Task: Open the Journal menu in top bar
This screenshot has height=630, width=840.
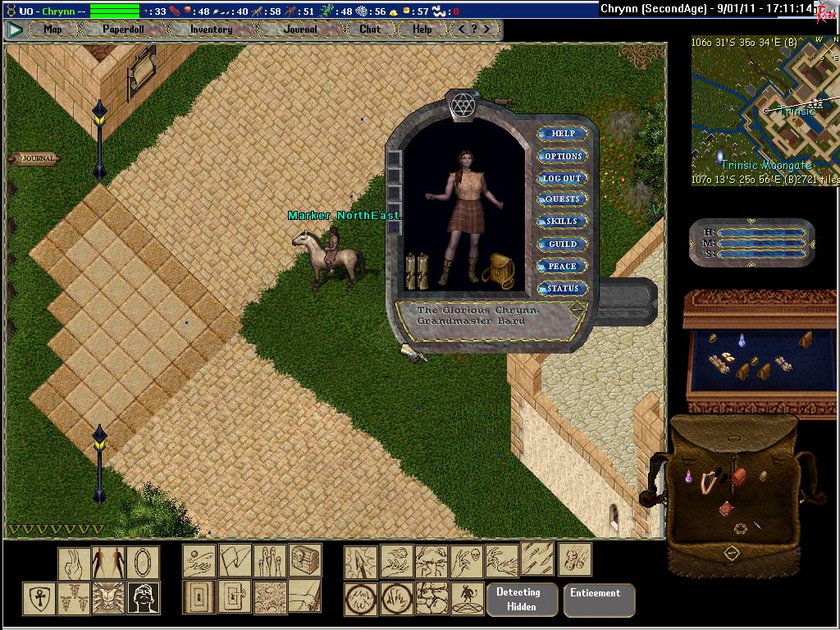Action: coord(299,30)
